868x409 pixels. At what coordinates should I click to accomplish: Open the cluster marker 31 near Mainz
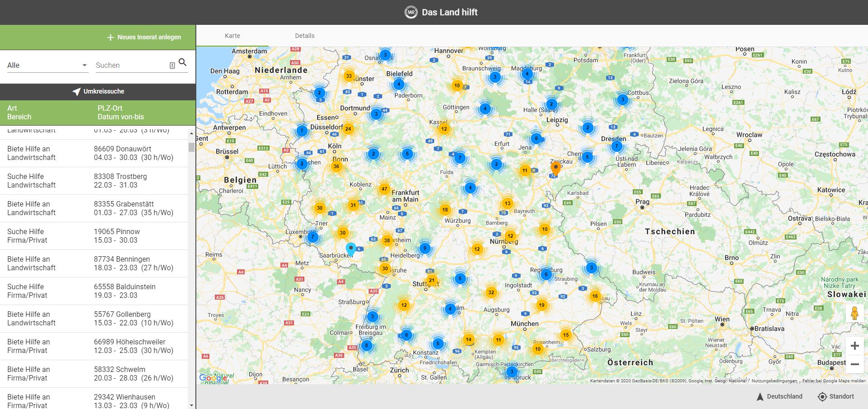[353, 205]
